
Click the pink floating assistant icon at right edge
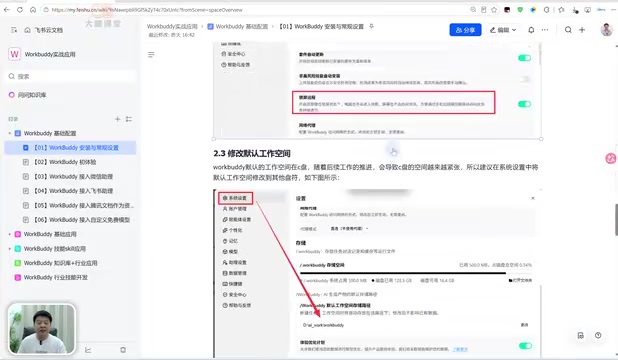(x=611, y=159)
